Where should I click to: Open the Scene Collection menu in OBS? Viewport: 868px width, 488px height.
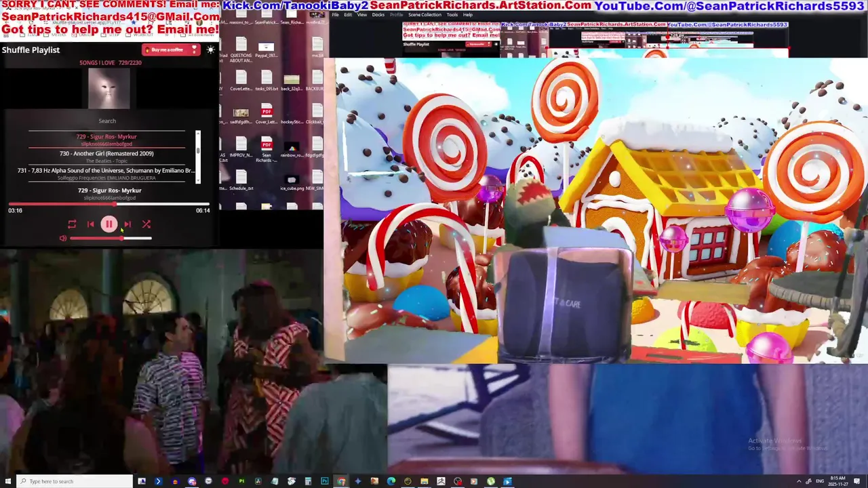425,15
